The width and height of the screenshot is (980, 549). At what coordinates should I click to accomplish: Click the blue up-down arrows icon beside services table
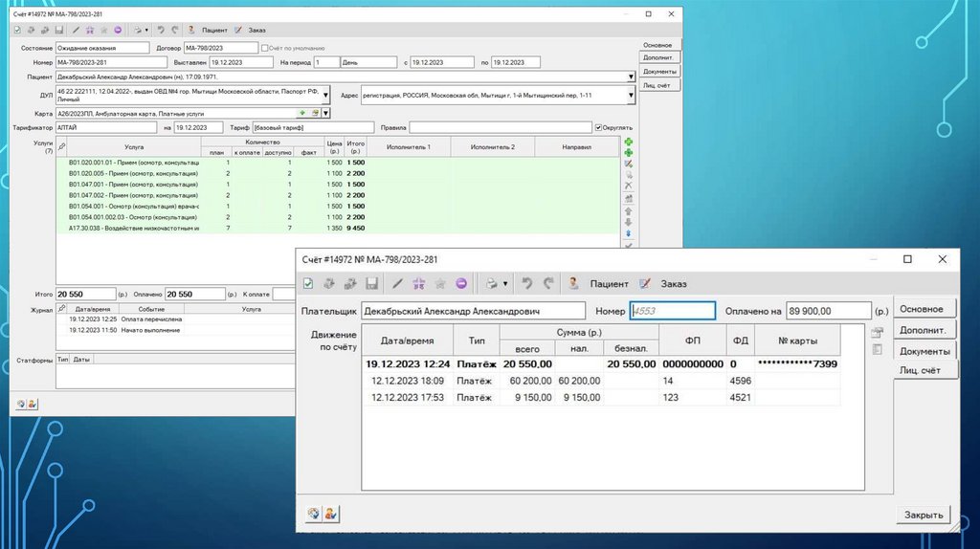[629, 232]
